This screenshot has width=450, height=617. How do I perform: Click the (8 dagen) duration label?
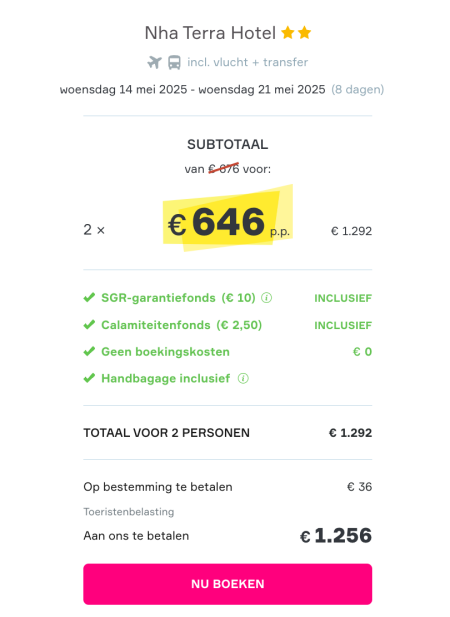click(x=358, y=90)
